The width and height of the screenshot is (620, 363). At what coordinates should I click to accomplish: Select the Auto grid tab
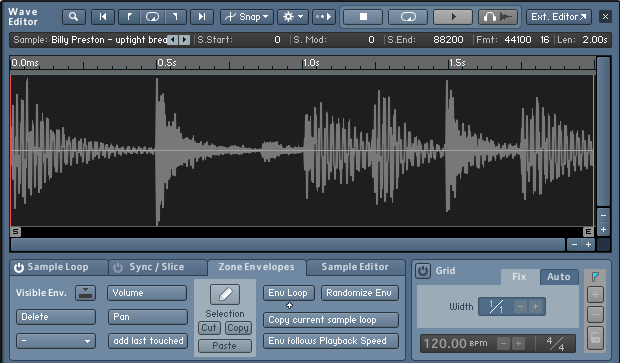(x=559, y=277)
